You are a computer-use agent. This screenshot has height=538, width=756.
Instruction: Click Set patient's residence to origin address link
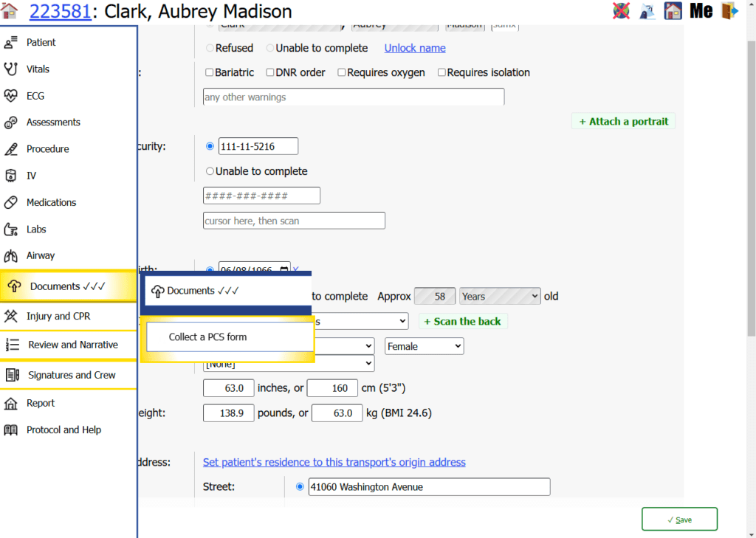(334, 461)
